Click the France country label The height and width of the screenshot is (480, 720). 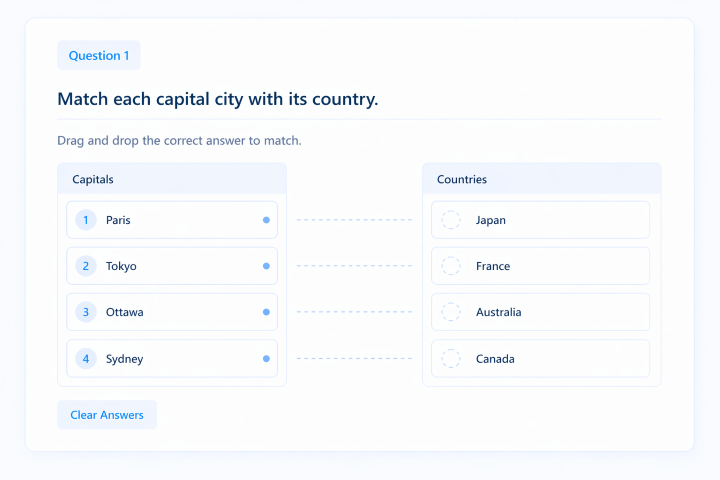[493, 266]
